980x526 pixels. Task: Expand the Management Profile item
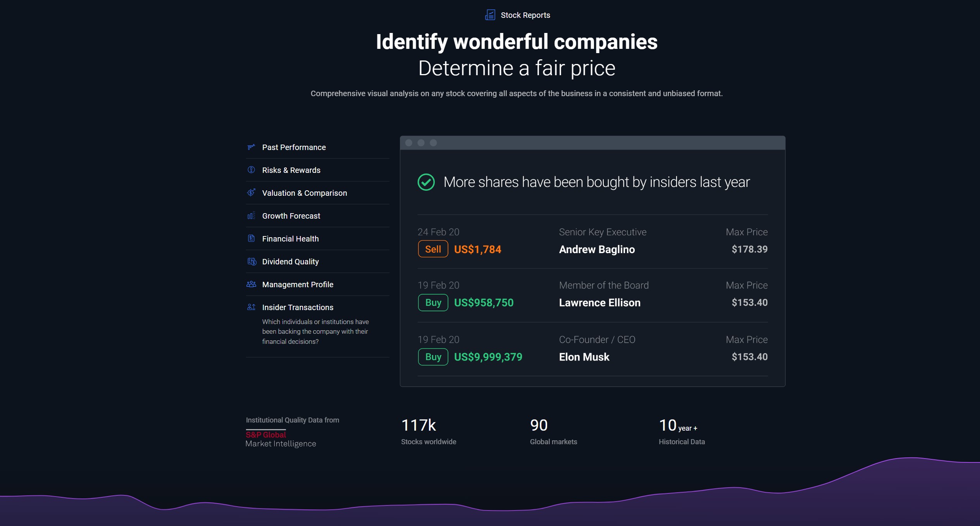pos(298,285)
